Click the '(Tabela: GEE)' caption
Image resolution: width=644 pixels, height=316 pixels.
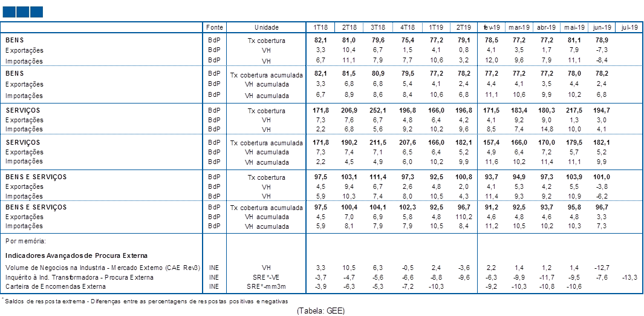[x=320, y=311]
